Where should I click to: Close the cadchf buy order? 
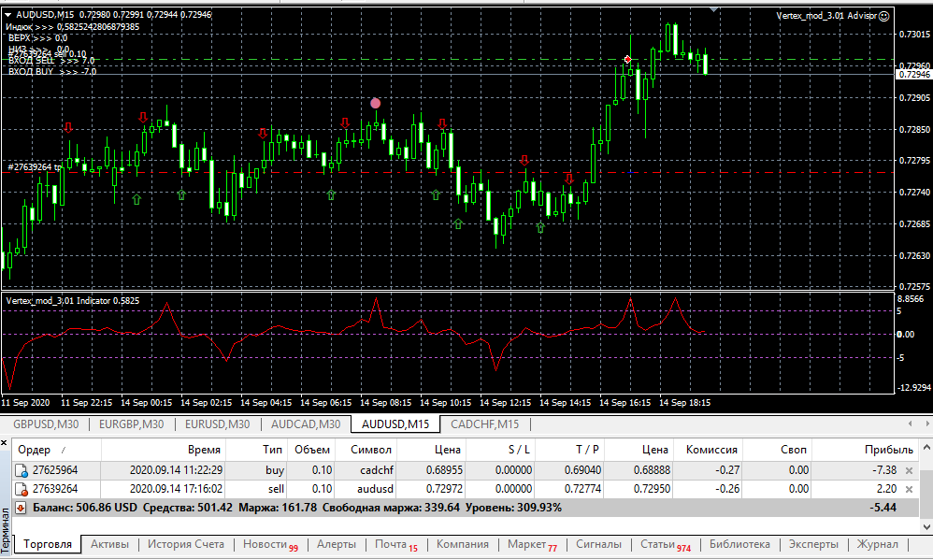tap(909, 470)
